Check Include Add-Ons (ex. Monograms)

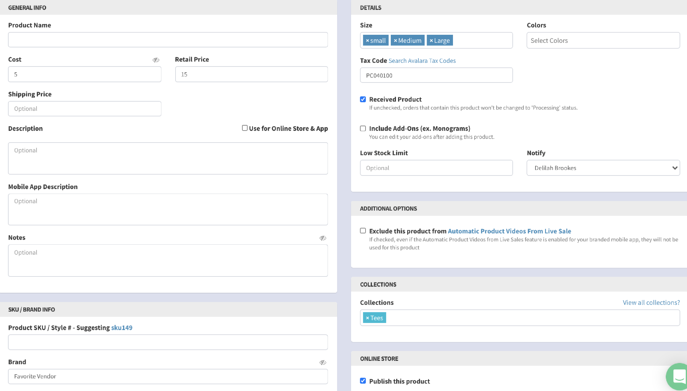(x=363, y=128)
